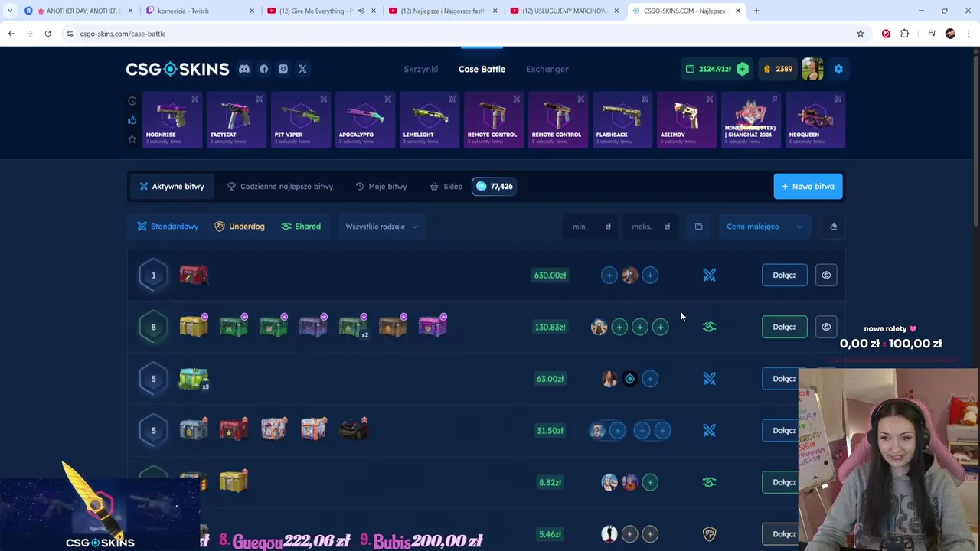Toggle the Shared battle filter

pyautogui.click(x=301, y=227)
